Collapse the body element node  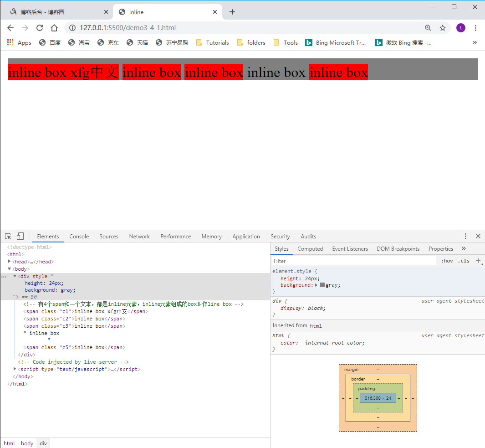[9, 269]
